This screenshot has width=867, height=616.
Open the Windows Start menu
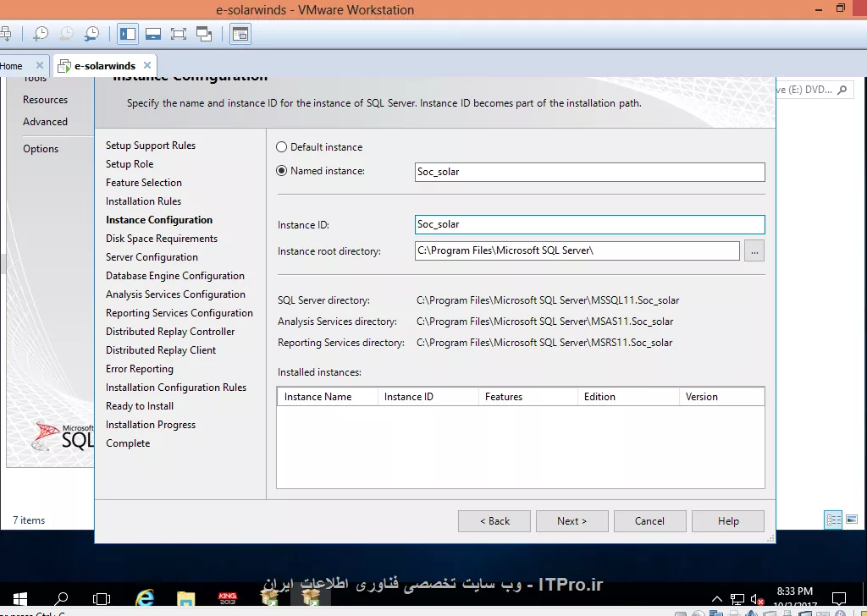coord(20,598)
